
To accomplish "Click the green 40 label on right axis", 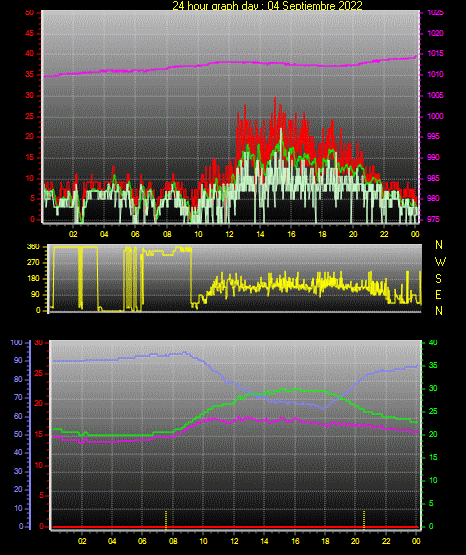I will coord(433,342).
